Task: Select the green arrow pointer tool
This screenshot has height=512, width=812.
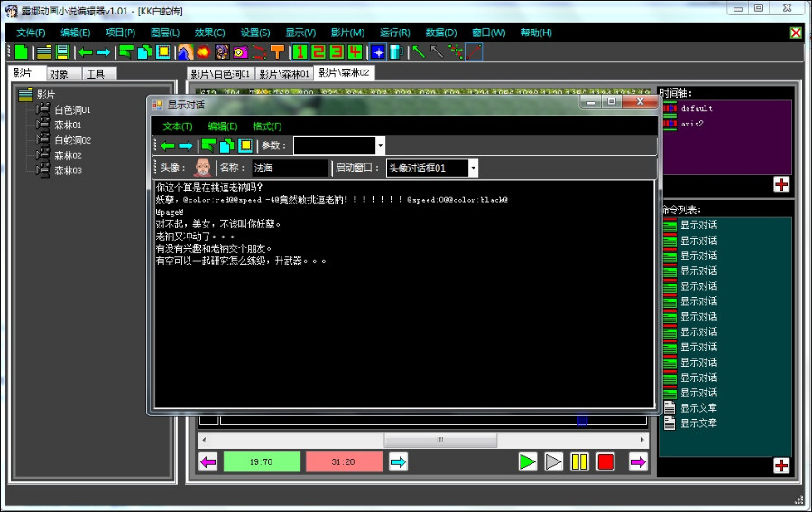Action: tap(419, 51)
